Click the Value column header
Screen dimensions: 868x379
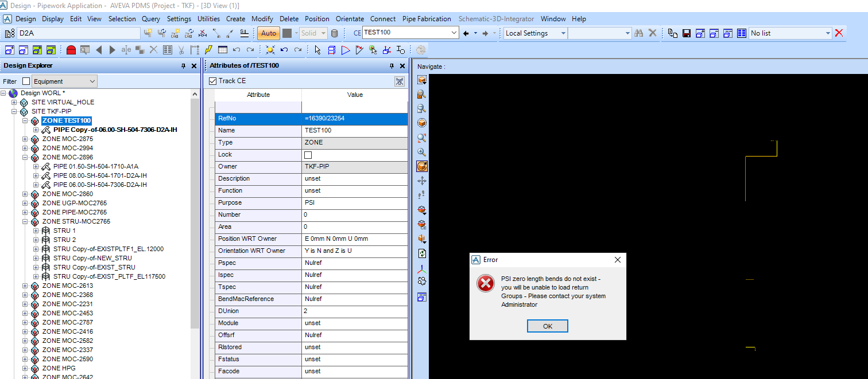tap(355, 95)
